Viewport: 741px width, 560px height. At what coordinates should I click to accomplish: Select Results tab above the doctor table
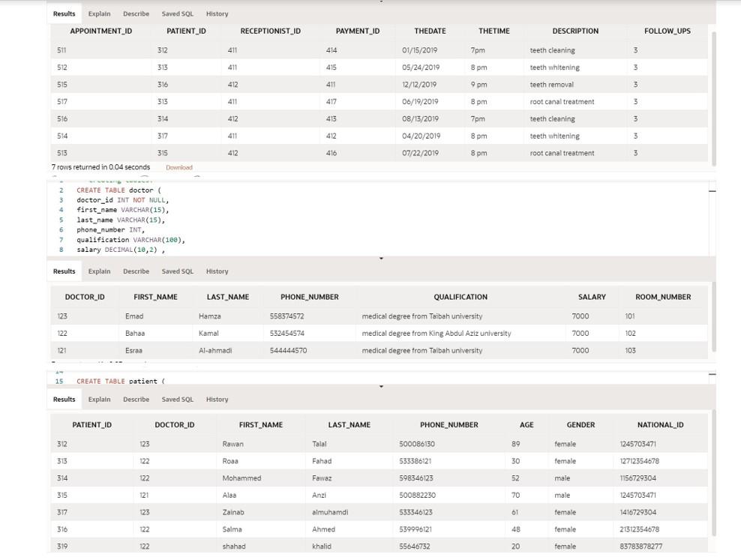pos(64,271)
